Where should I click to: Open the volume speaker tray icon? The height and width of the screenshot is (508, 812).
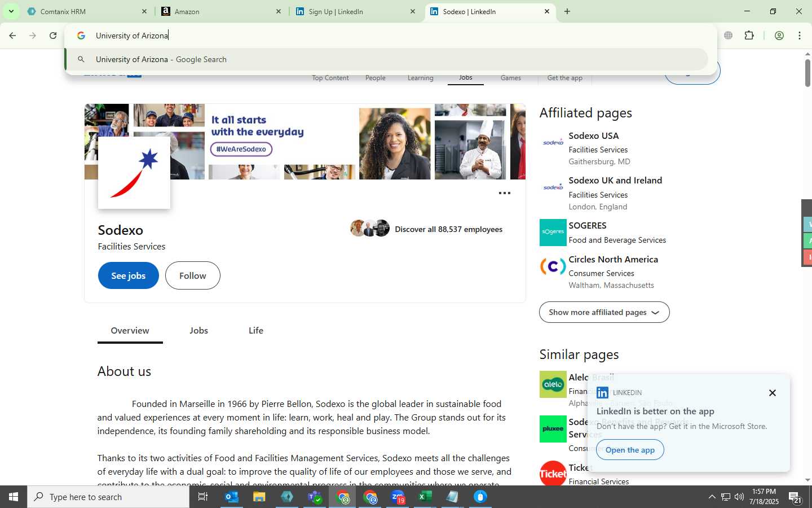coord(739,497)
